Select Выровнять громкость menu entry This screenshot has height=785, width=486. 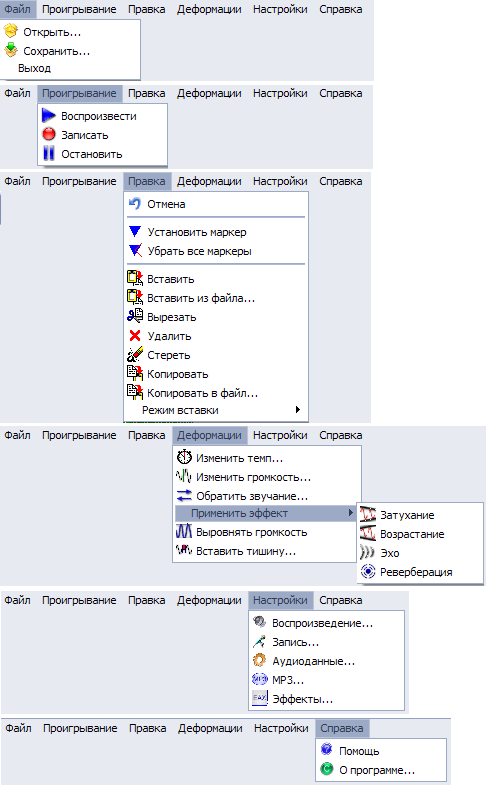pos(251,532)
